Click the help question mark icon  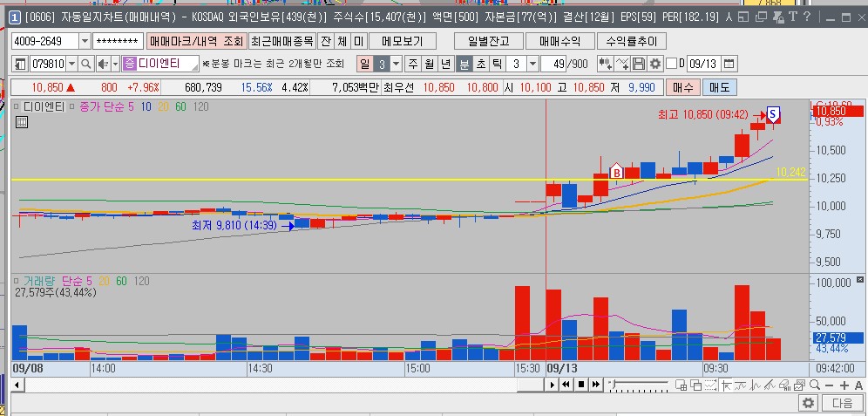(x=807, y=17)
